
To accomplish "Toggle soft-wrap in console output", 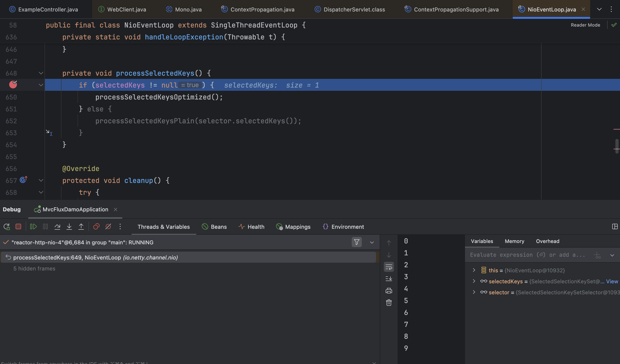I will tap(389, 267).
